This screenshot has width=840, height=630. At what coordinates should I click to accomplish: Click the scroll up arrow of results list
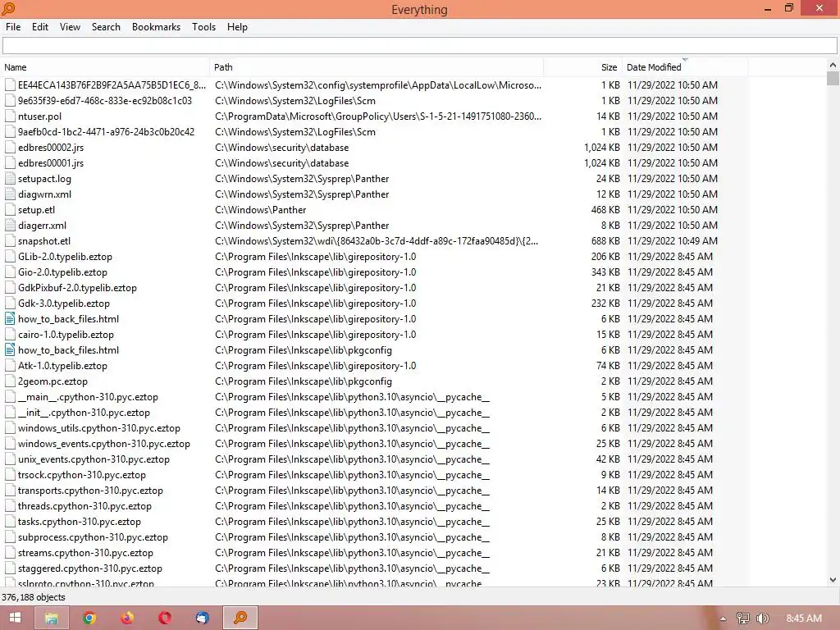[x=833, y=65]
